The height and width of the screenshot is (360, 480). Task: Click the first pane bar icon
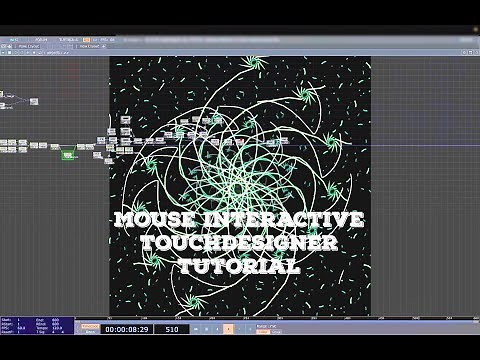(3, 53)
